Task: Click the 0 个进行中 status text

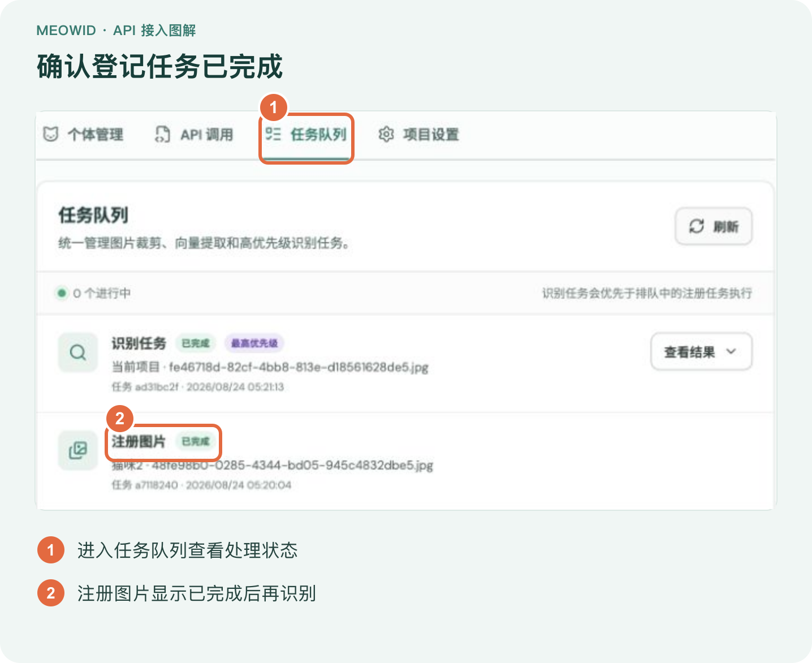Action: coord(102,293)
